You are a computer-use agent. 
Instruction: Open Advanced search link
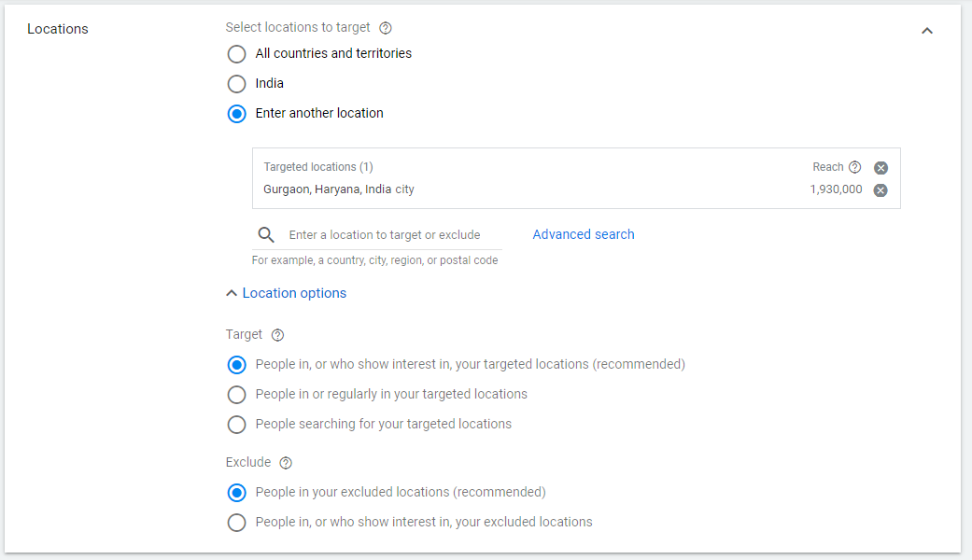[584, 234]
